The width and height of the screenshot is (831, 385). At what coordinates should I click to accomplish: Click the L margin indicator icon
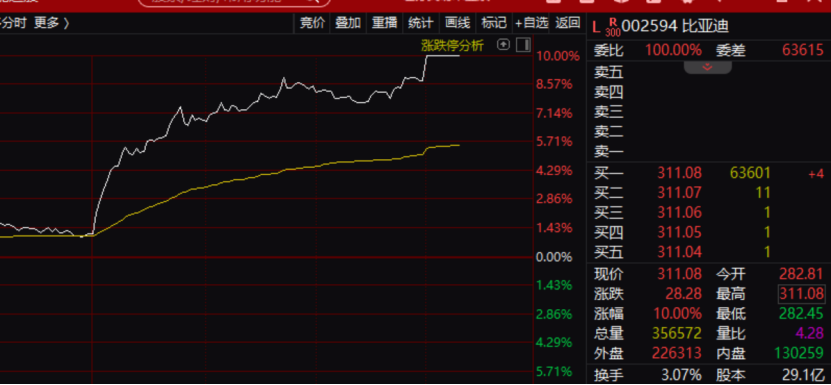point(597,26)
